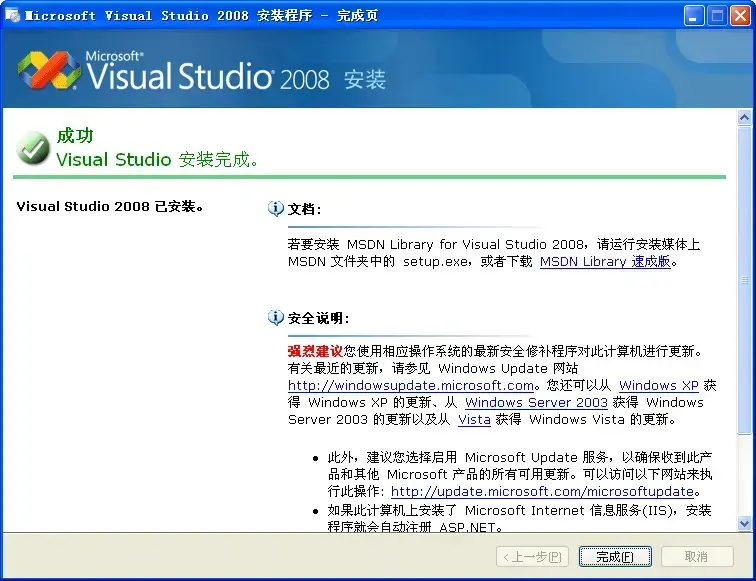Click the scrollbar up arrow
The image size is (756, 581).
(x=744, y=117)
